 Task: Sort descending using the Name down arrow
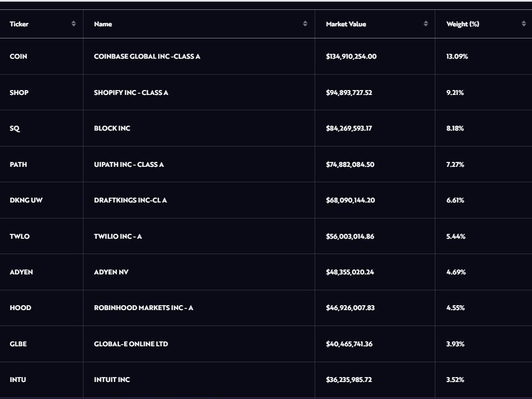(304, 26)
